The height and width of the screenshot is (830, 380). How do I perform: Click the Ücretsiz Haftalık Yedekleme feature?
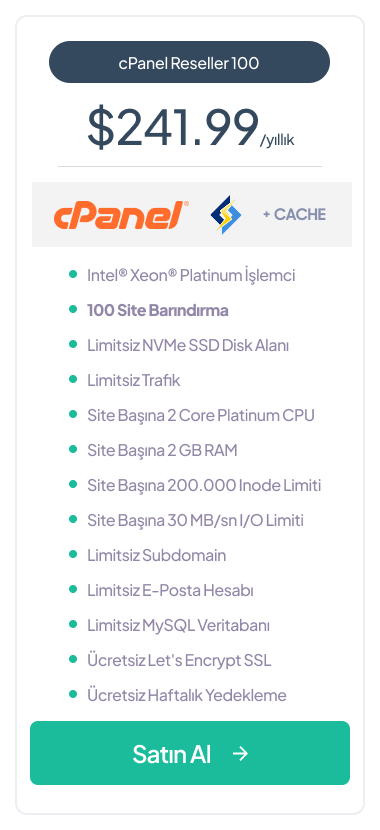pyautogui.click(x=187, y=694)
